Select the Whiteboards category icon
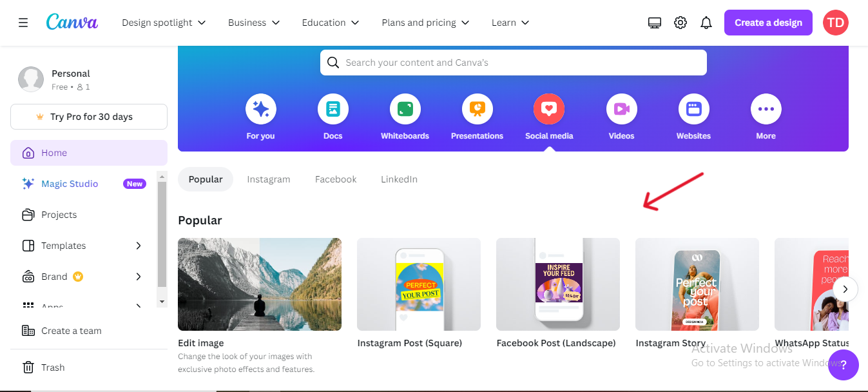Image resolution: width=868 pixels, height=392 pixels. 405,109
